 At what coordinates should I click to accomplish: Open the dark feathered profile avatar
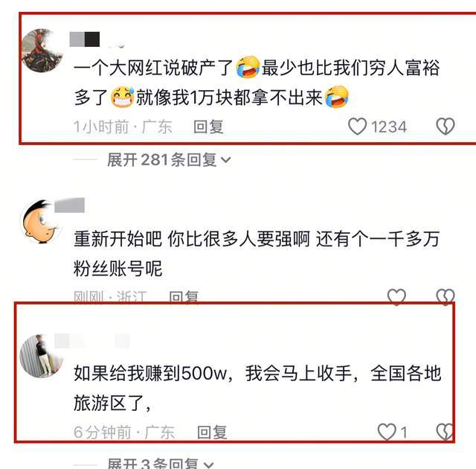42,51
